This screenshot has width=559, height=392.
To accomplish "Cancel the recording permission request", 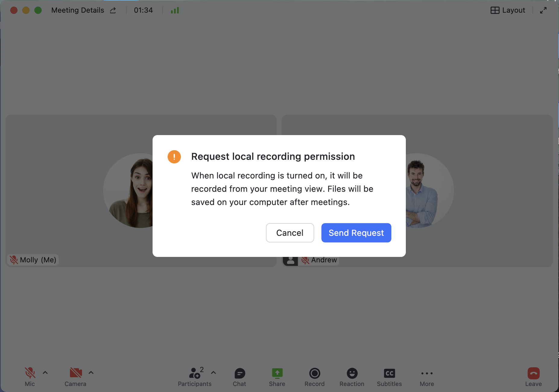I will [x=290, y=233].
